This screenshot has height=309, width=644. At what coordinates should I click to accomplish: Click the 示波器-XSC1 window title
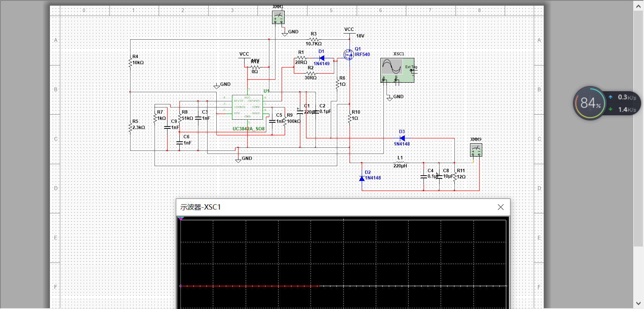pos(201,207)
